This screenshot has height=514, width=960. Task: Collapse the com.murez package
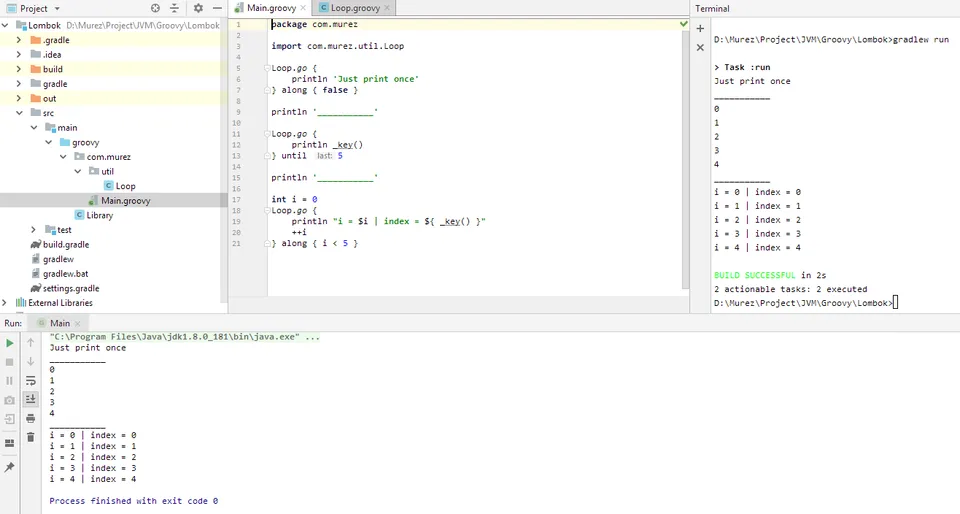point(64,157)
